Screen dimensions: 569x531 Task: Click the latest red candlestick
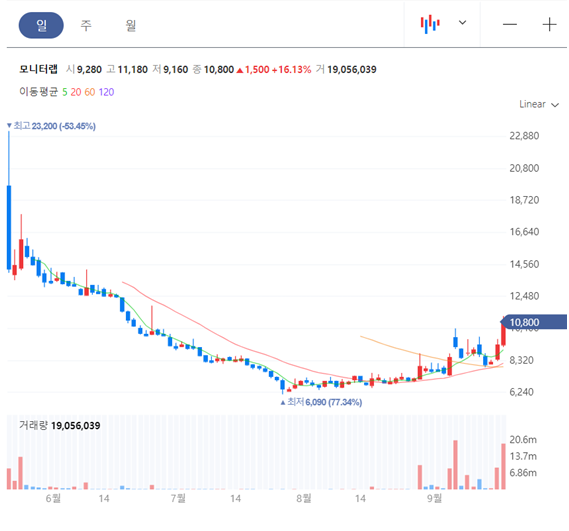(x=503, y=333)
